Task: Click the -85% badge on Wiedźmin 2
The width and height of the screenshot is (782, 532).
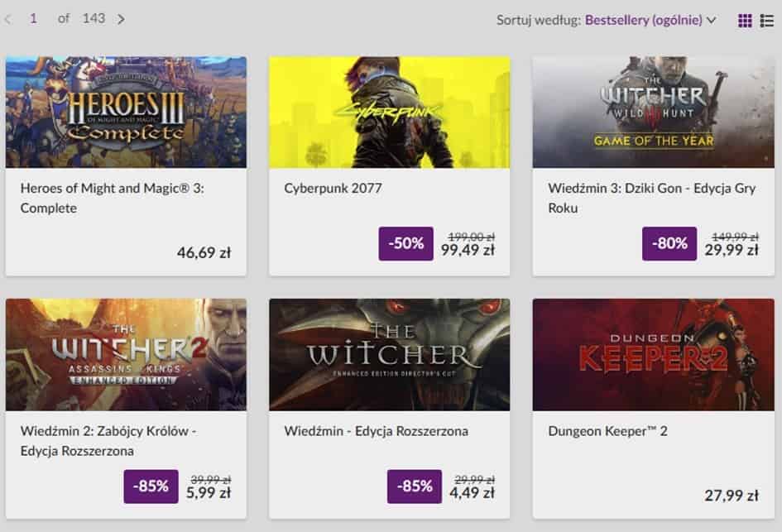Action: coord(151,486)
